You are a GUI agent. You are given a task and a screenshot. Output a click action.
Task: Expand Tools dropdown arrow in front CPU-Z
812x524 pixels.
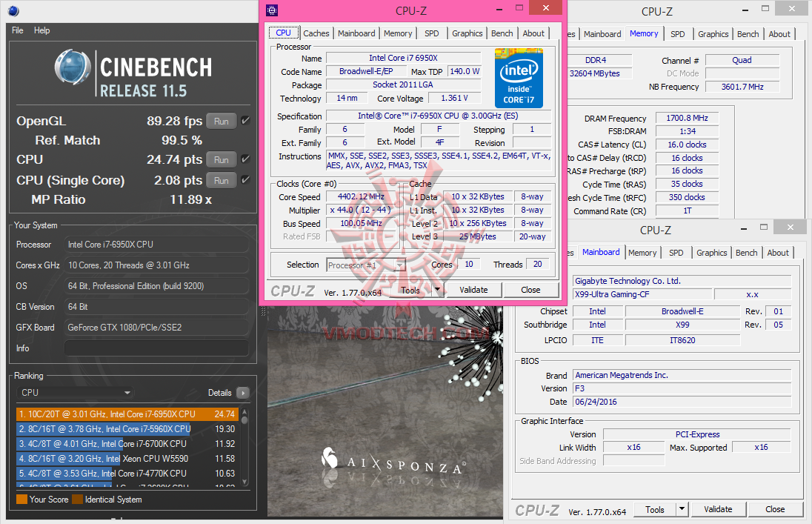pos(438,290)
